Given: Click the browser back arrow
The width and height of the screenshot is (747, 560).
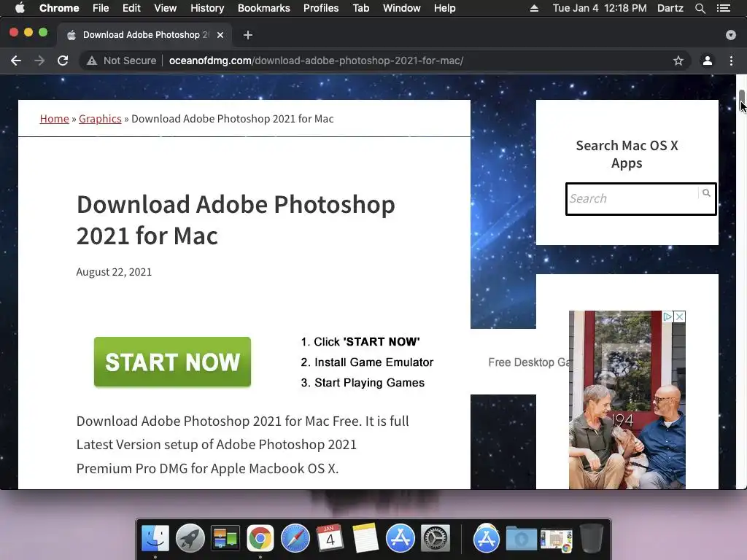Looking at the screenshot, I should click(x=16, y=61).
